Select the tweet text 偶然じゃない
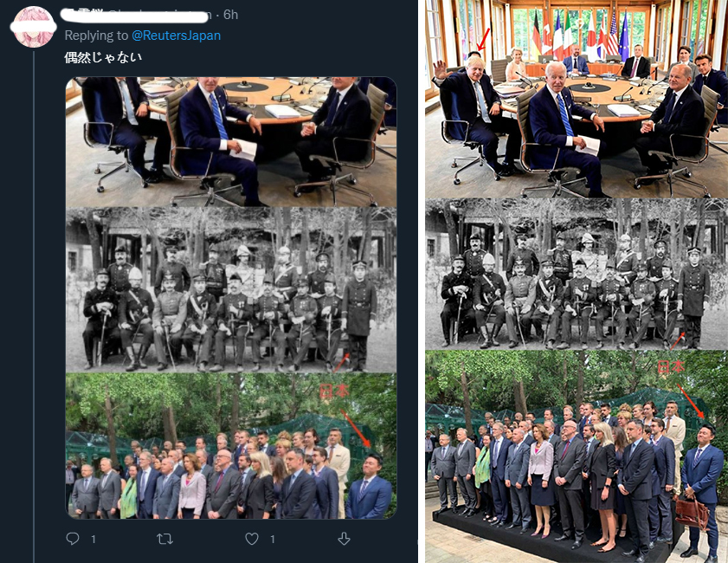The image size is (728, 563). pyautogui.click(x=103, y=58)
